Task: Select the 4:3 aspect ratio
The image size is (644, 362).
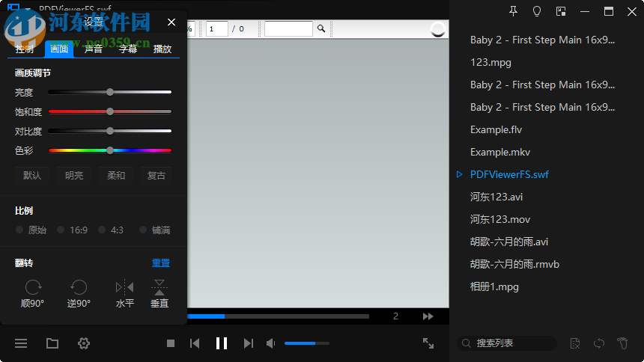Action: (111, 230)
